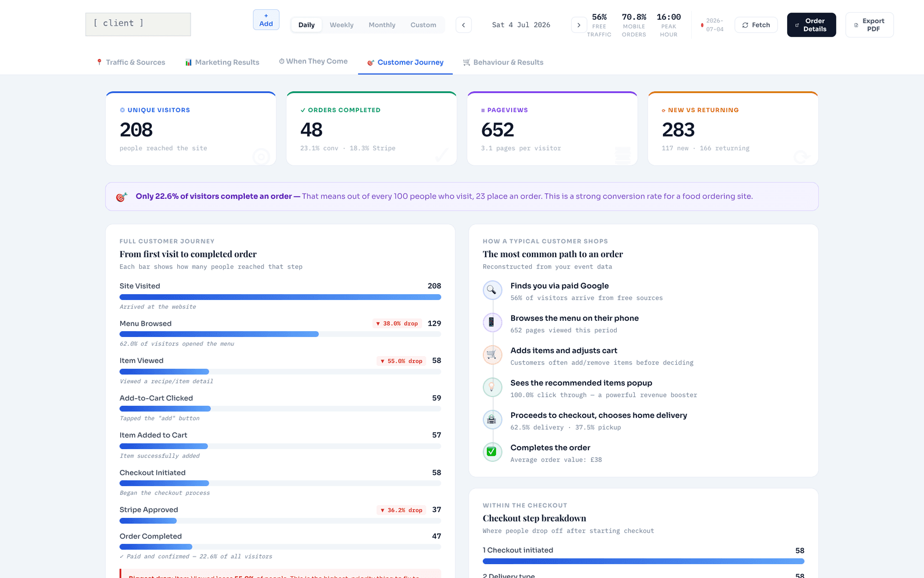This screenshot has height=578, width=924.
Task: Click the Item Viewed progress bar
Action: (x=280, y=372)
